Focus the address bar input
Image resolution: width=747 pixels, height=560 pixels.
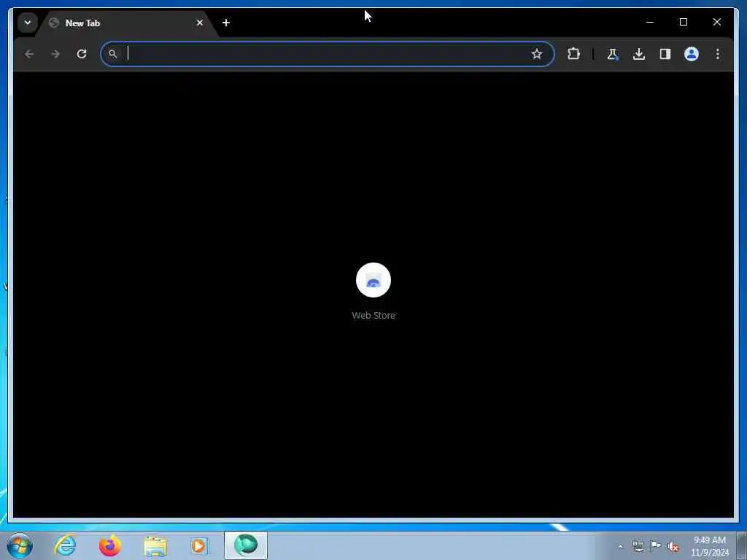pos(326,54)
